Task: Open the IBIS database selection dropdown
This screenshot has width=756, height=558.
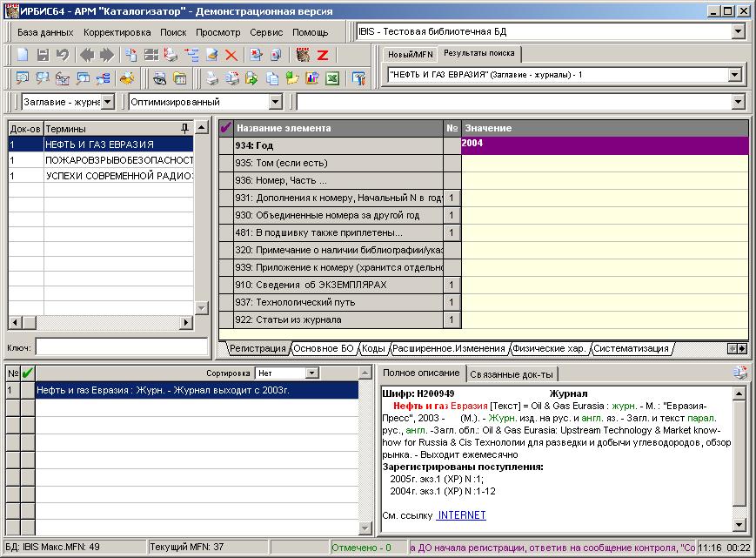Action: (738, 32)
